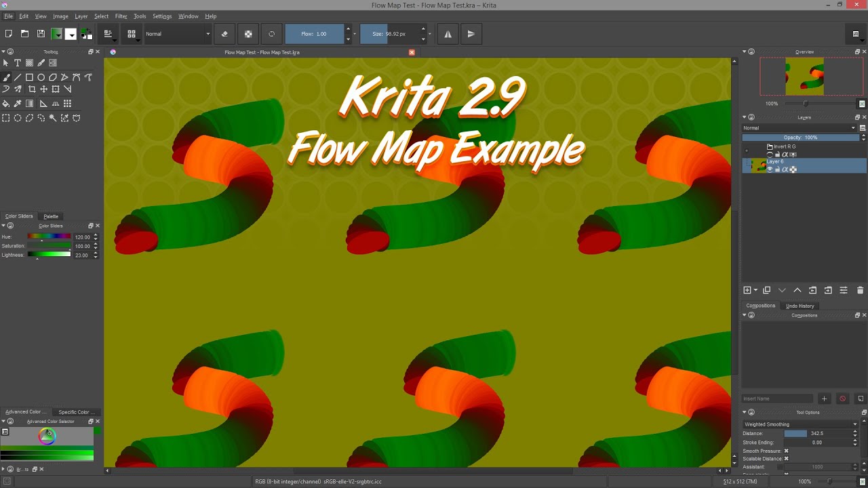The width and height of the screenshot is (868, 488).
Task: Select the Move tool
Action: tap(43, 89)
